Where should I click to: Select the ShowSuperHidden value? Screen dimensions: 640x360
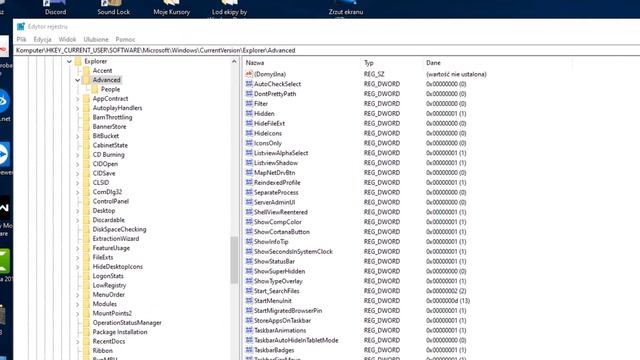pyautogui.click(x=279, y=271)
